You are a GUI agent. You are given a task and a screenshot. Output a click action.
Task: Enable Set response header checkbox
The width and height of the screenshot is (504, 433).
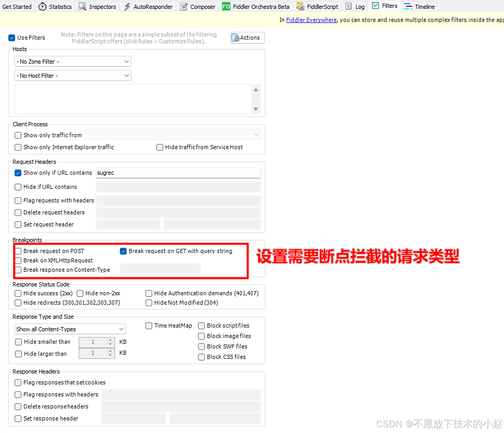(18, 418)
